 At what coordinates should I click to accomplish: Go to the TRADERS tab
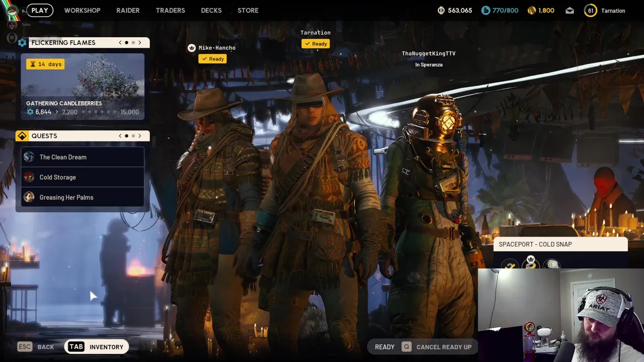pos(170,10)
